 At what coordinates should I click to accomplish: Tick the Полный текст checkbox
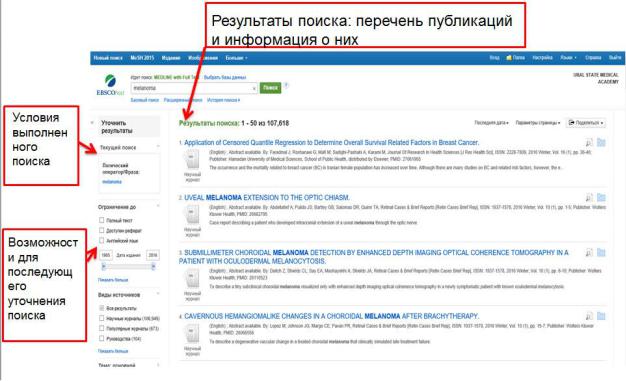101,220
